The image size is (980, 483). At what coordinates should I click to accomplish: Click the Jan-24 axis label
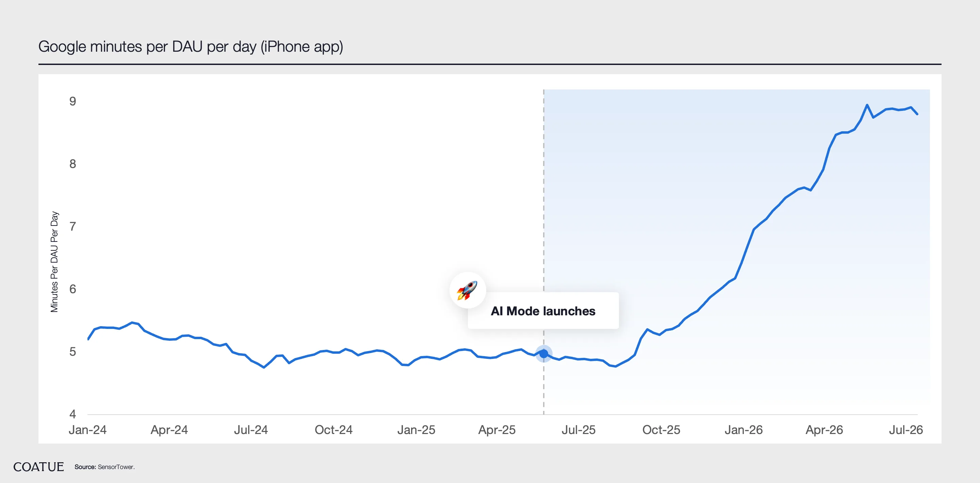pos(87,430)
